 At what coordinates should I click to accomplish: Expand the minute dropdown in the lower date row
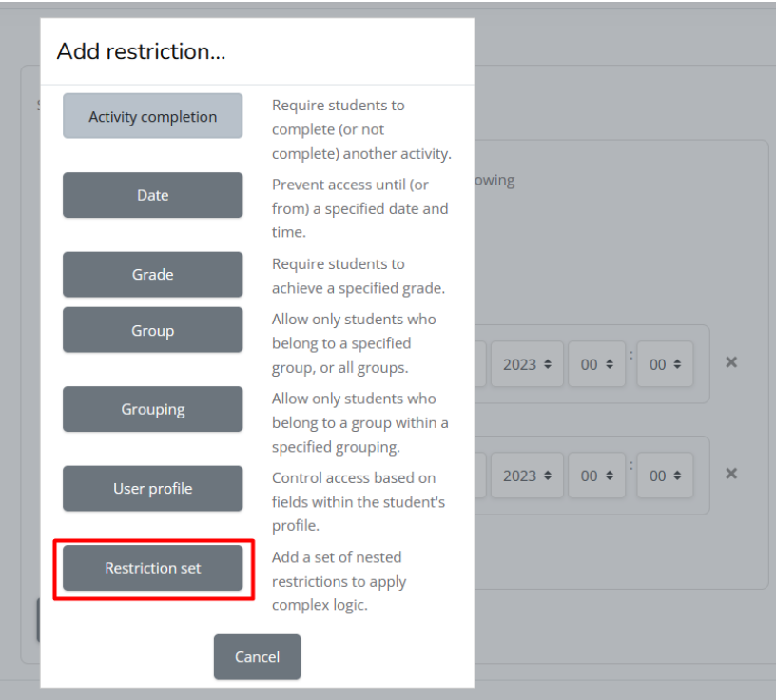pyautogui.click(x=665, y=476)
